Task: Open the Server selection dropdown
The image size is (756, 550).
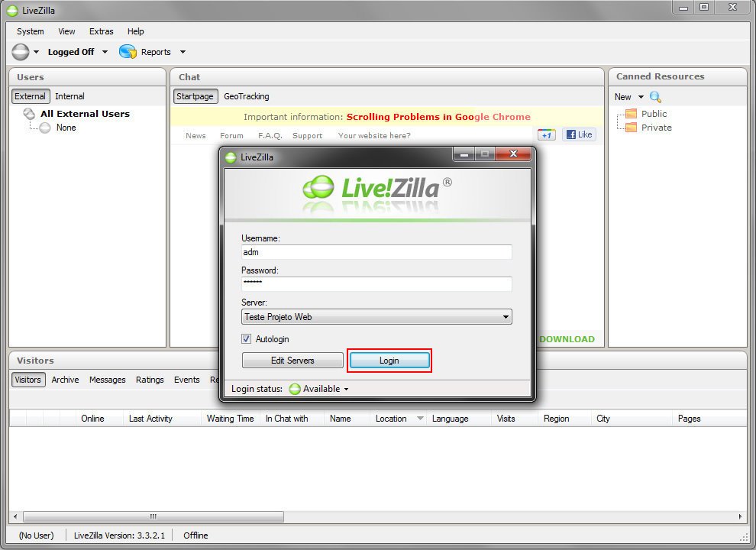Action: (506, 316)
